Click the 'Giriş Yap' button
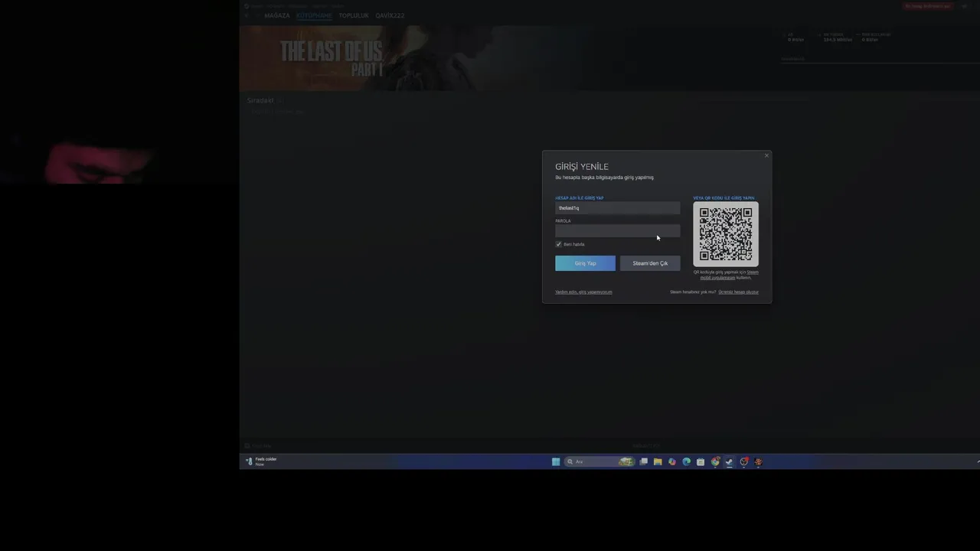980x551 pixels. point(585,263)
